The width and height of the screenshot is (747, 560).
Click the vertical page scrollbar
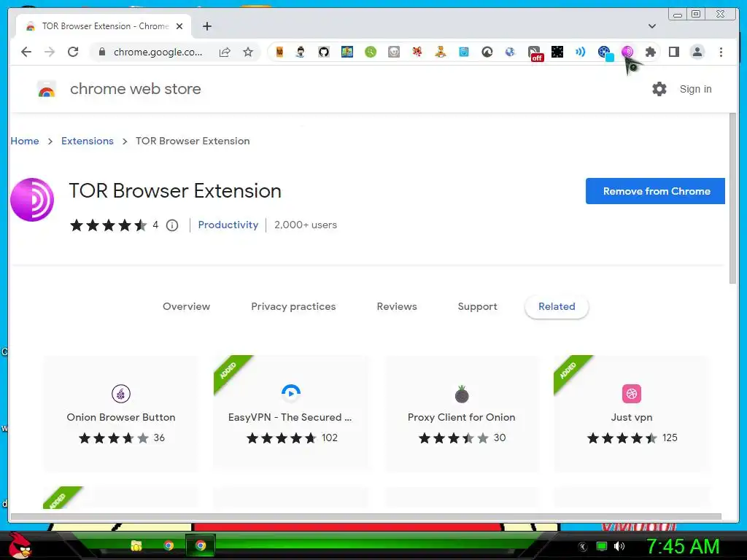(732, 198)
